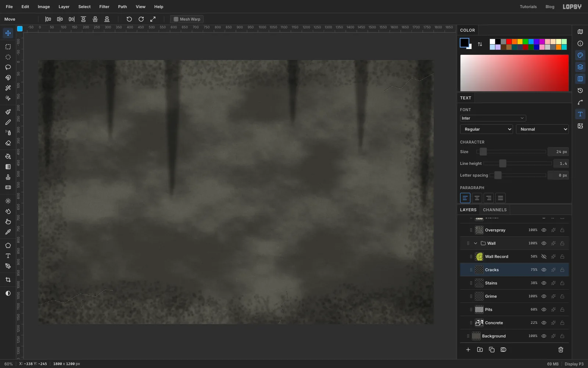Open the Inter font dropdown
588x368 pixels.
tap(493, 118)
